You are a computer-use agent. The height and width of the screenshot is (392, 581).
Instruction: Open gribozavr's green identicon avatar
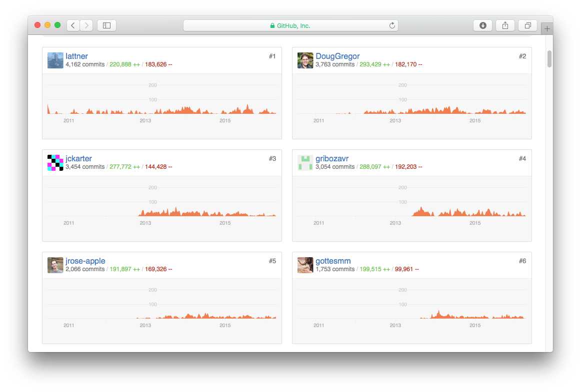click(305, 163)
